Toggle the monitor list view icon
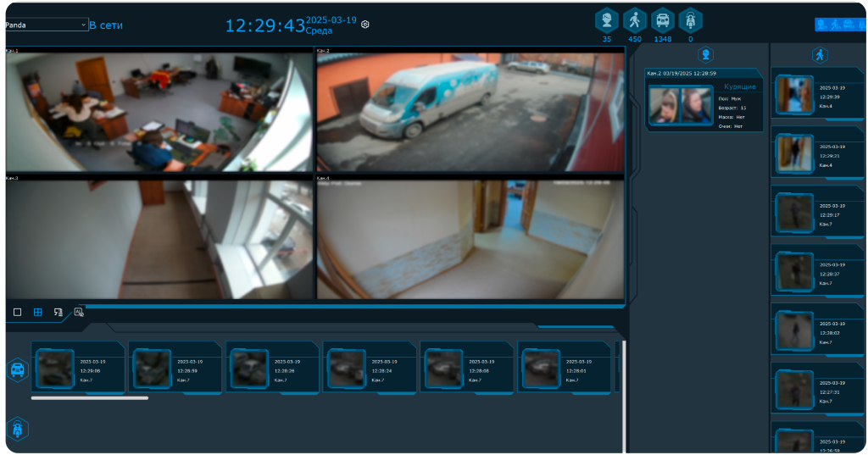This screenshot has width=868, height=455. (58, 312)
